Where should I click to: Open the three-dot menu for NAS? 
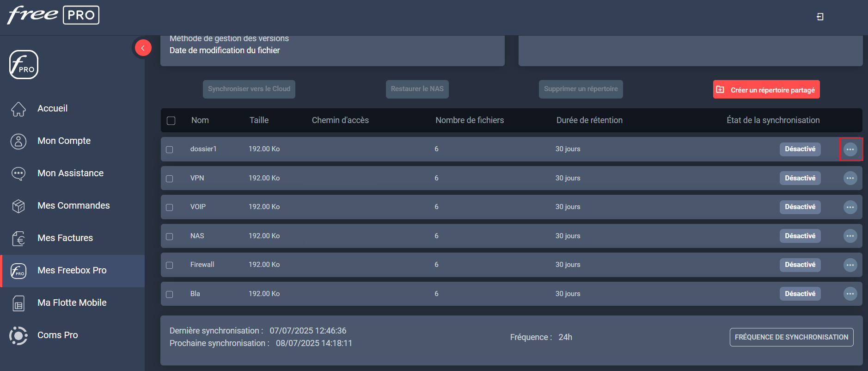click(850, 236)
